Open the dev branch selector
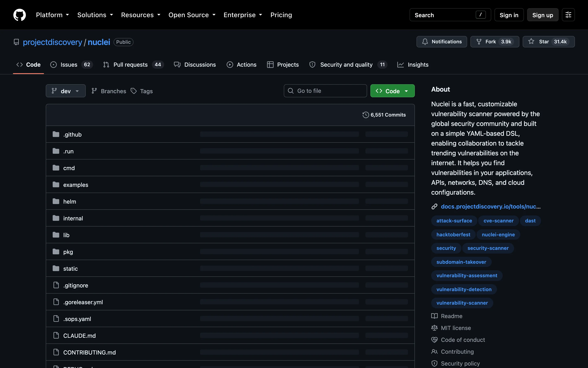Viewport: 588px width, 368px height. (66, 91)
